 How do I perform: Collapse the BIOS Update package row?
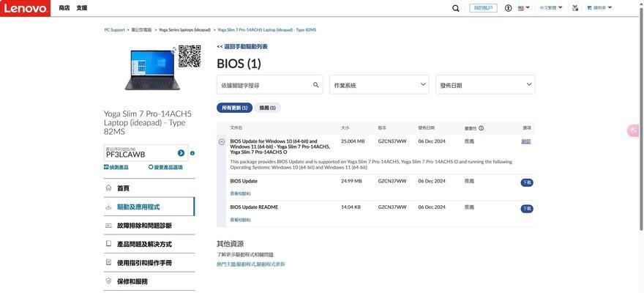(x=222, y=142)
